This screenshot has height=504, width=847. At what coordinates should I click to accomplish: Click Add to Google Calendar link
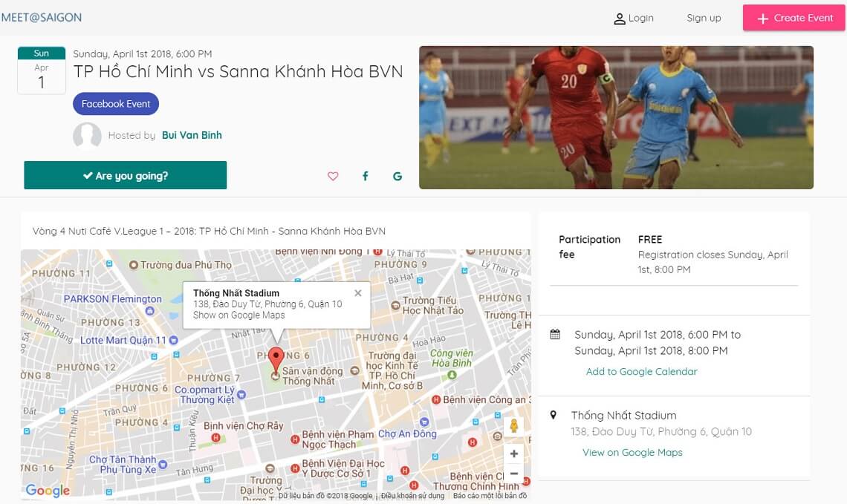[641, 371]
